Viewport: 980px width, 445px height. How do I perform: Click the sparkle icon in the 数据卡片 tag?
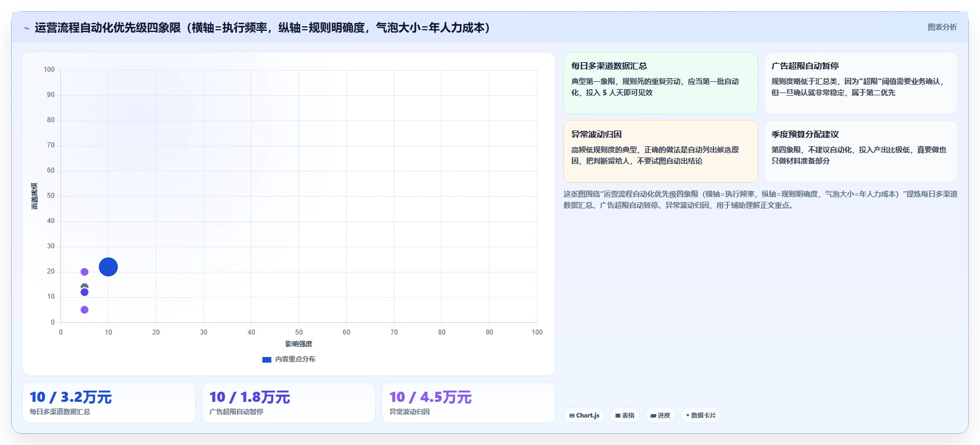[x=688, y=415]
